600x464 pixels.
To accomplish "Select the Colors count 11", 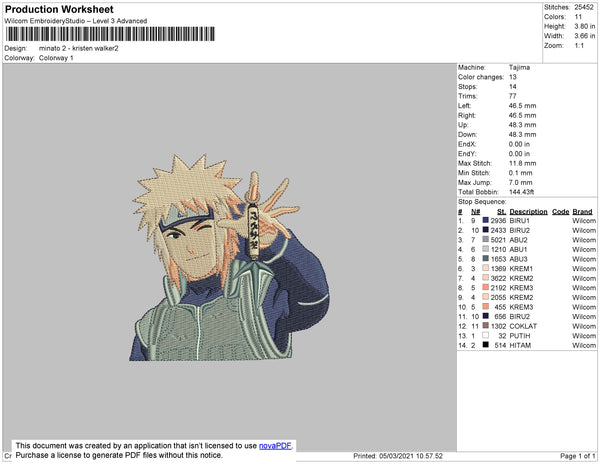I will [578, 17].
